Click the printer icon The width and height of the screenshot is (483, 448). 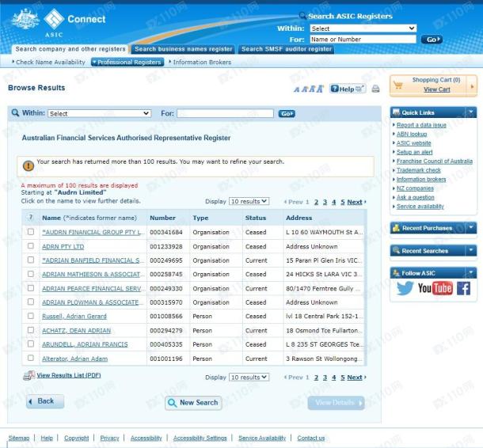tap(375, 89)
